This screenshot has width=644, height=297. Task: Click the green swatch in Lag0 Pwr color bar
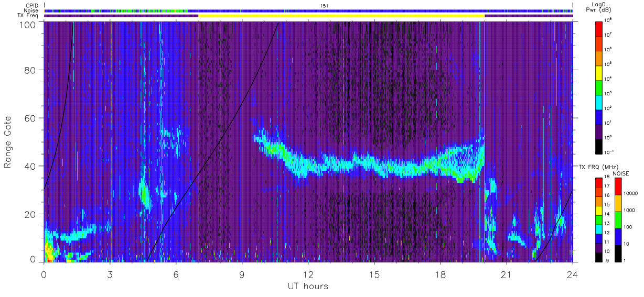click(x=599, y=87)
